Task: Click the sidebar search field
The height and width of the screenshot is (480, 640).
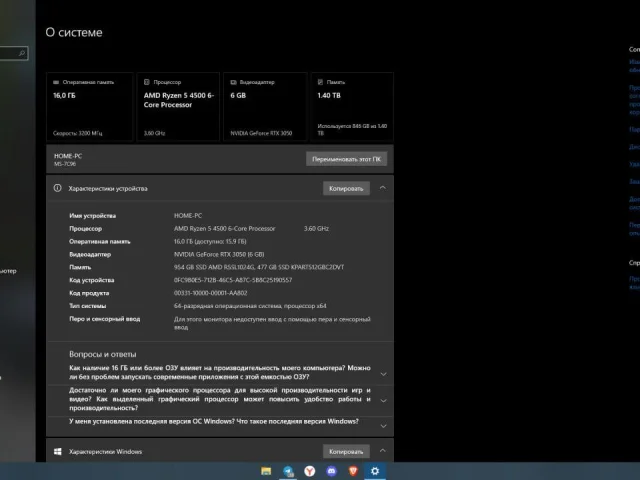Action: [x=13, y=53]
